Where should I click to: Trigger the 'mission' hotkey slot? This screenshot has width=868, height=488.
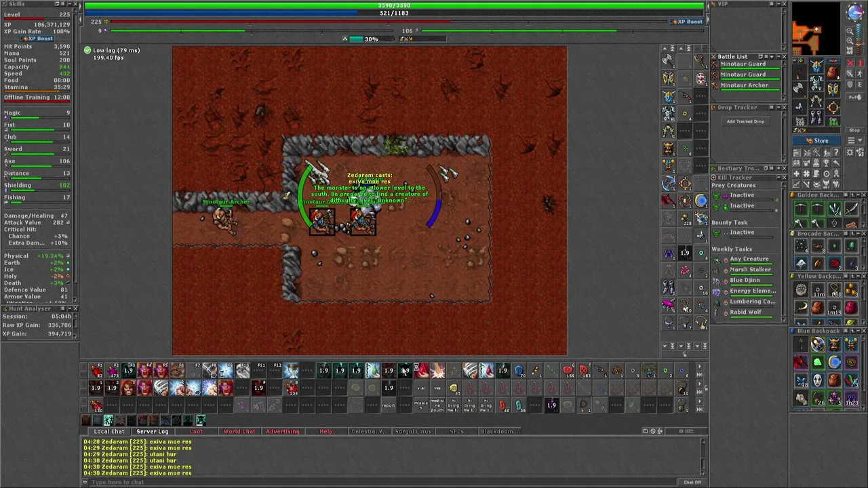[420, 405]
